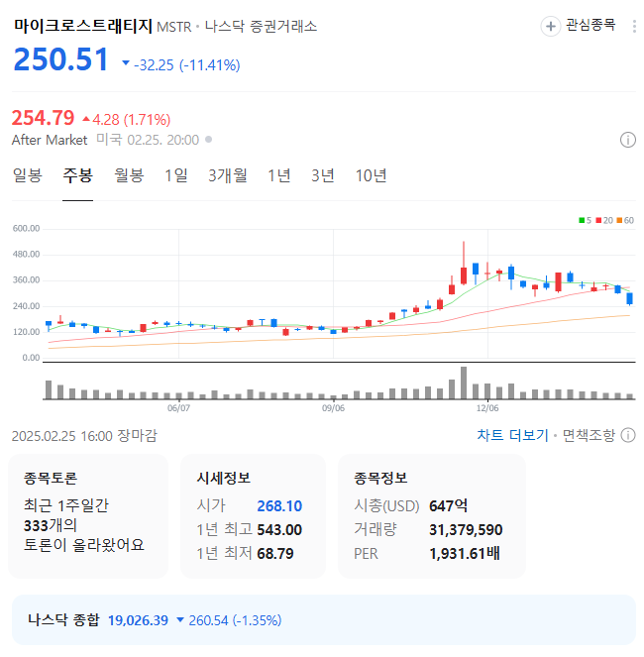Open the 시세정보 price info card

click(253, 516)
